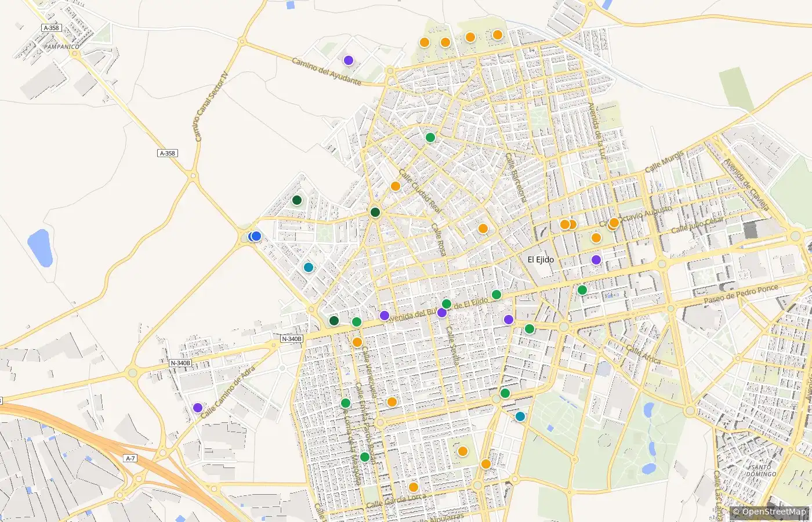This screenshot has width=812, height=522.
Task: Click the 'SANTO DOMINGO' neighbourhood label
Action: [761, 470]
